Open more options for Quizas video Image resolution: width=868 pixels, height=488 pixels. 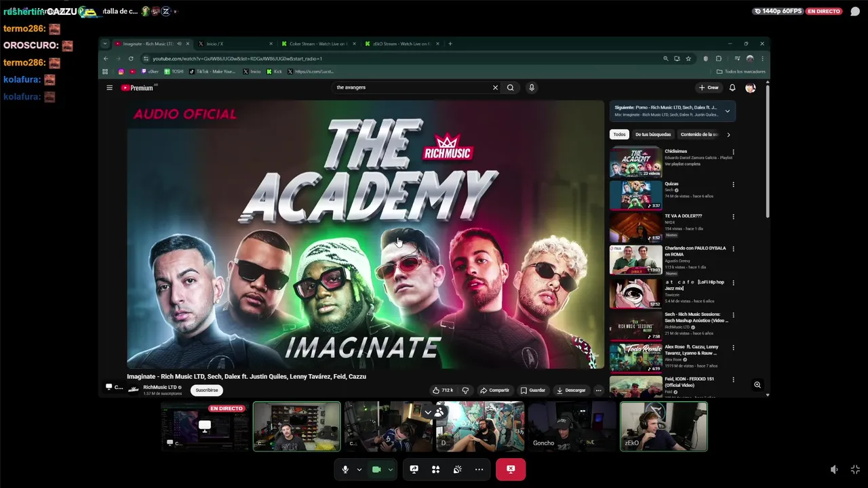coord(733,184)
